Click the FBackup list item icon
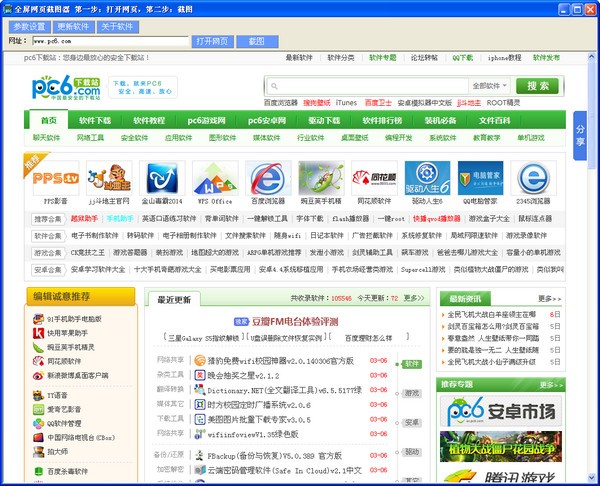This screenshot has width=600, height=486. coord(200,455)
